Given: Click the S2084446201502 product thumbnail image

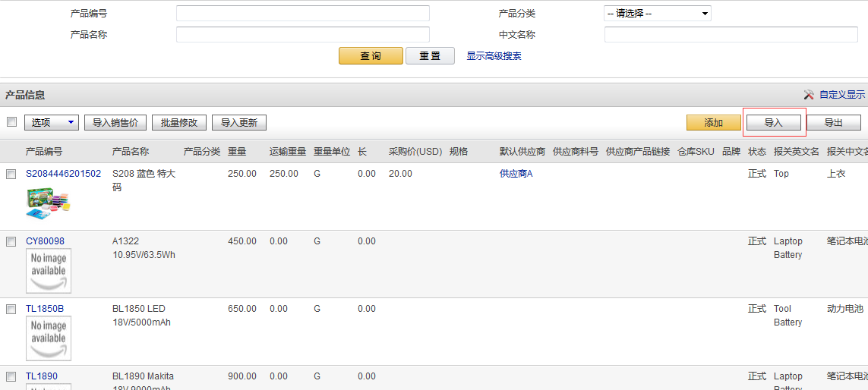Looking at the screenshot, I should (49, 203).
